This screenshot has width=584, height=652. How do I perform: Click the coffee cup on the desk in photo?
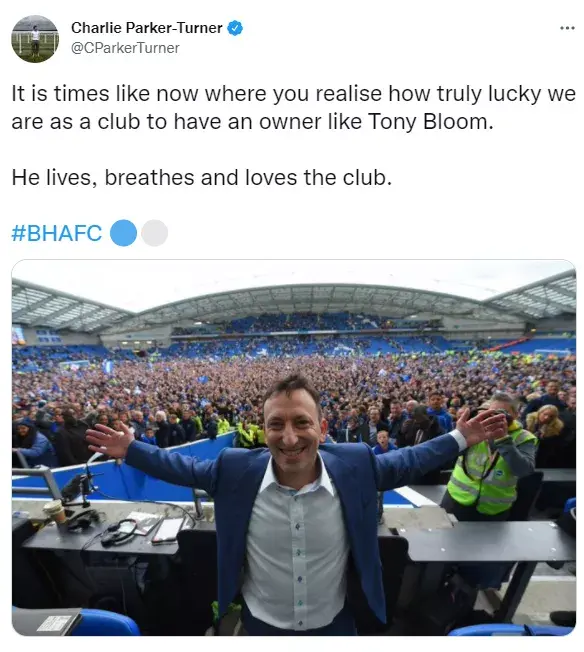[x=54, y=511]
